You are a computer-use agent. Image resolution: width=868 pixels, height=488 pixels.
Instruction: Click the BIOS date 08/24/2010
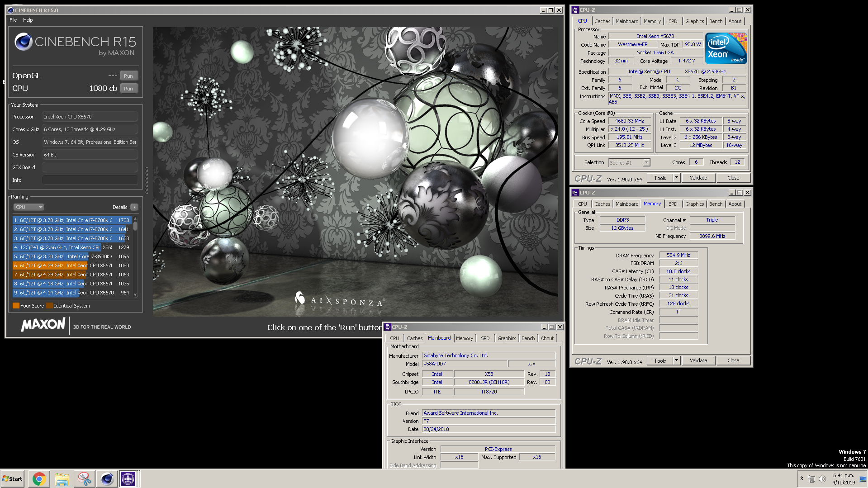tap(489, 430)
